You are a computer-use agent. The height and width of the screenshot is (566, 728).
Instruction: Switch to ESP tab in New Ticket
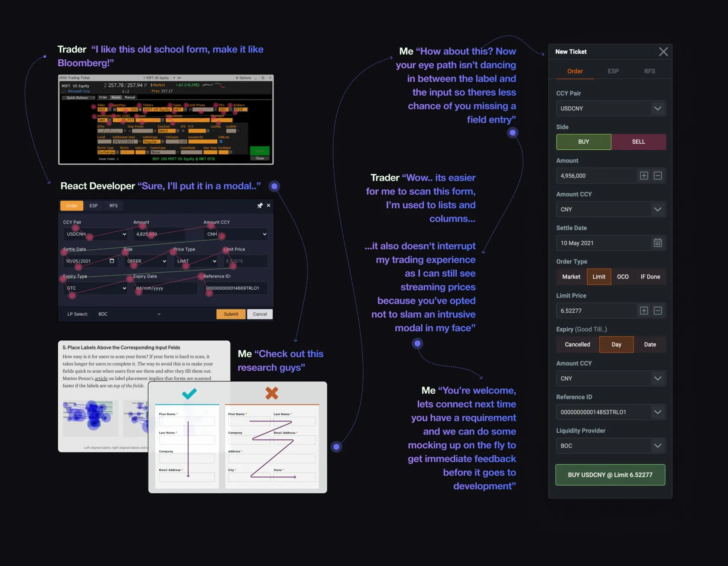[613, 71]
